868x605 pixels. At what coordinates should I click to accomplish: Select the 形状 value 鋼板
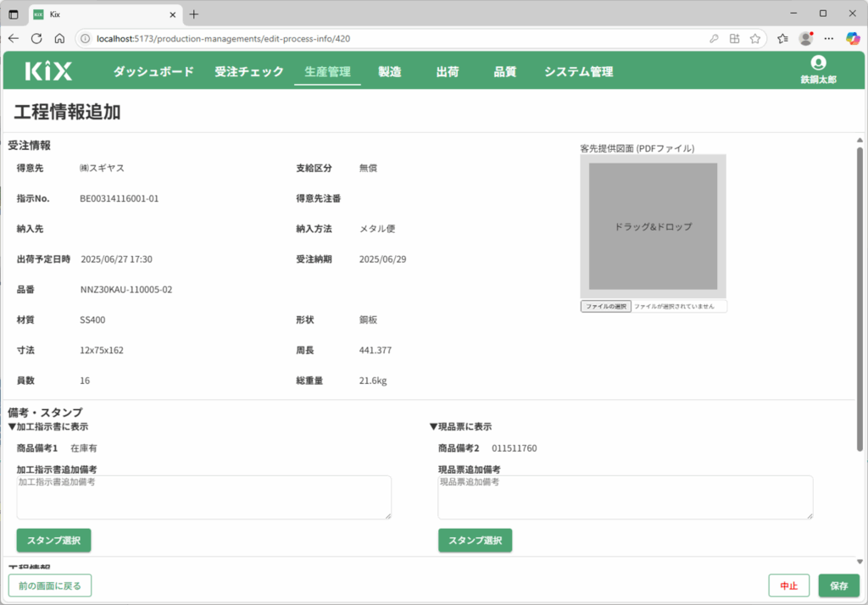pyautogui.click(x=368, y=320)
